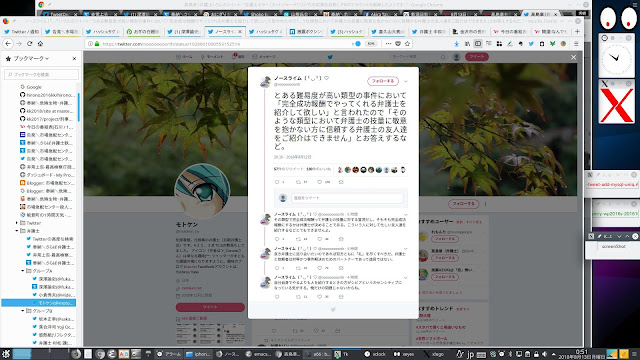Click the reply text field 返信をツイート
This screenshot has width=640, height=360.
tap(347, 198)
